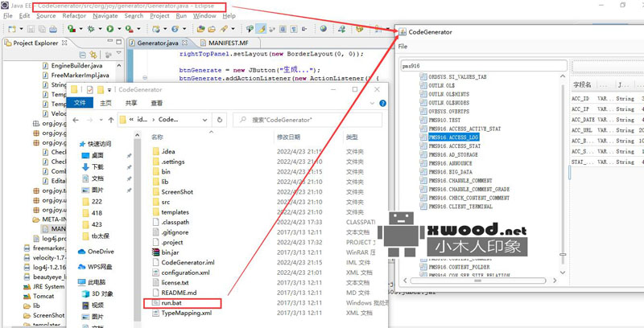Open the Refactor menu in Eclipse
Screen dimensions: 644x328
pyautogui.click(x=74, y=15)
